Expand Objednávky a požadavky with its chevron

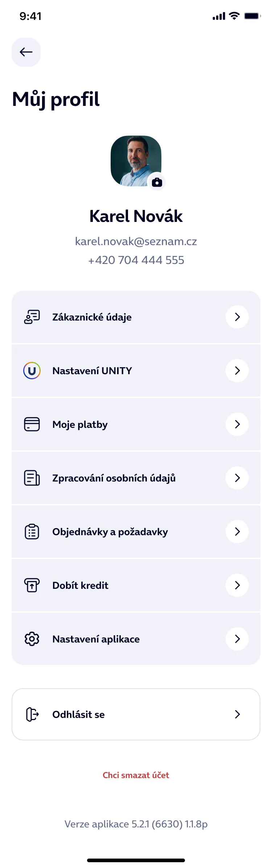[x=237, y=532]
